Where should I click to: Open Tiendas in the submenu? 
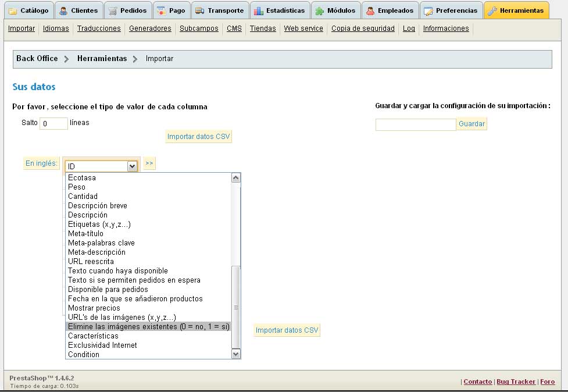click(263, 28)
